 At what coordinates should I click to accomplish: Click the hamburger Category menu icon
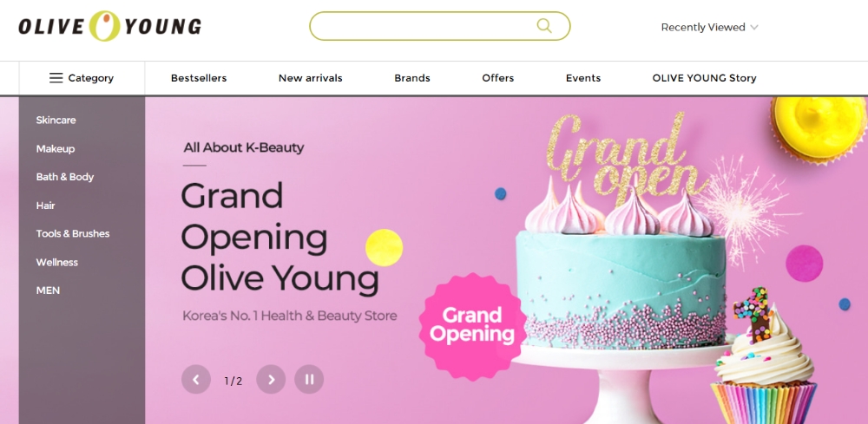[56, 78]
